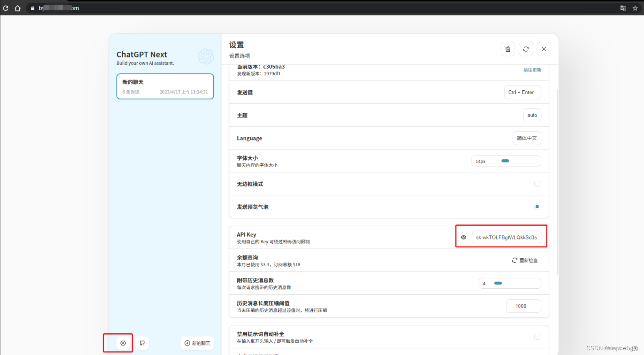Disable the 发送预览气泡 checkbox
644x355 pixels.
pyautogui.click(x=537, y=207)
